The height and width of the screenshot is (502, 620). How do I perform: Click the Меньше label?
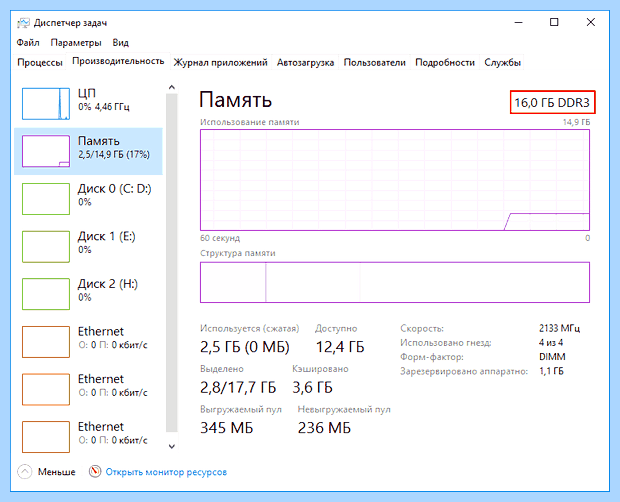tap(57, 472)
